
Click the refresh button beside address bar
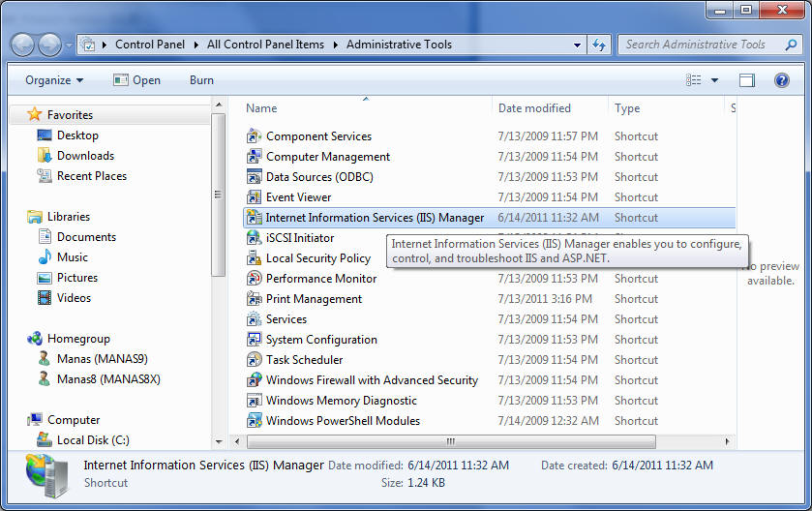599,45
